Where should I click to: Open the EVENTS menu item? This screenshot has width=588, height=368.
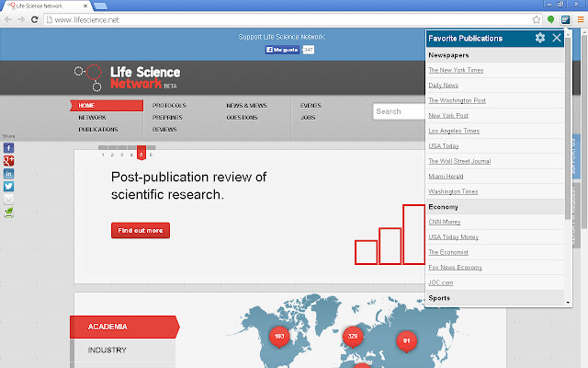point(311,106)
